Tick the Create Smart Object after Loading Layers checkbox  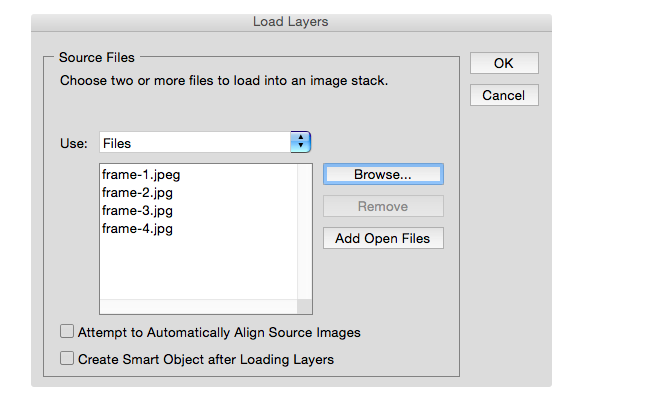click(x=67, y=358)
